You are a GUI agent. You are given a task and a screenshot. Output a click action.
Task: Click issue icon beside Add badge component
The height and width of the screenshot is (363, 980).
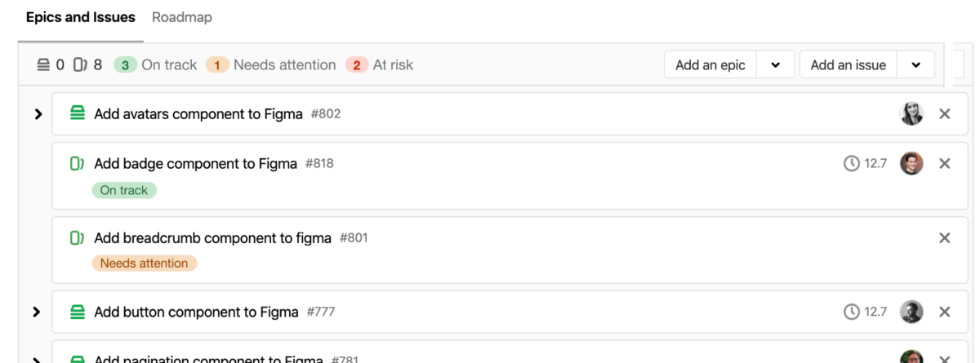point(78,164)
